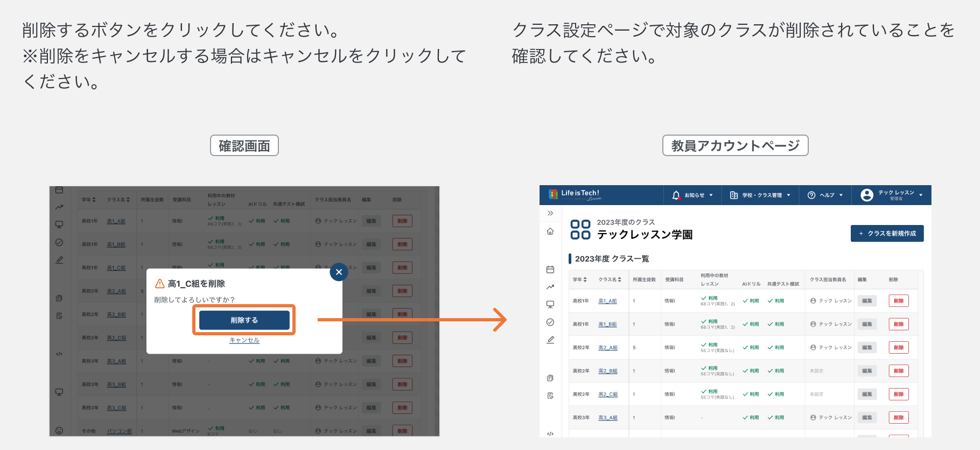This screenshot has height=450, width=980.
Task: Close the 高1_C組を削除 dialog with the X
Action: pos(339,272)
